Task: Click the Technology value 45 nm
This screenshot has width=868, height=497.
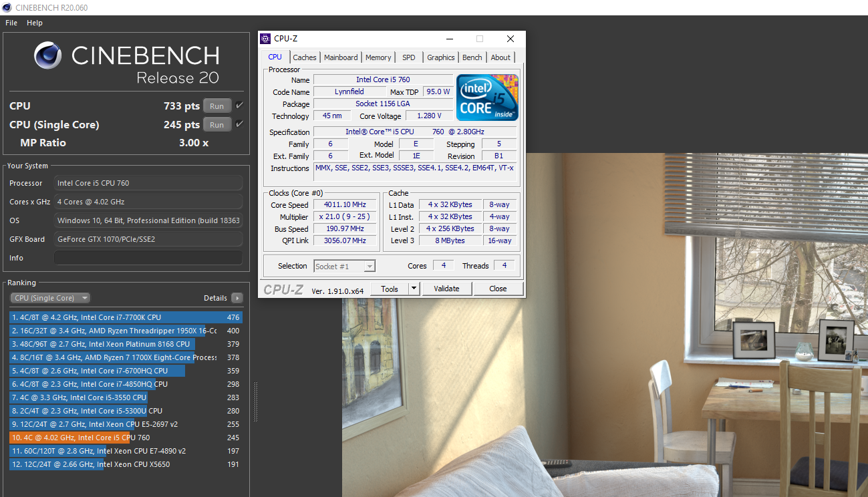Action: [332, 116]
